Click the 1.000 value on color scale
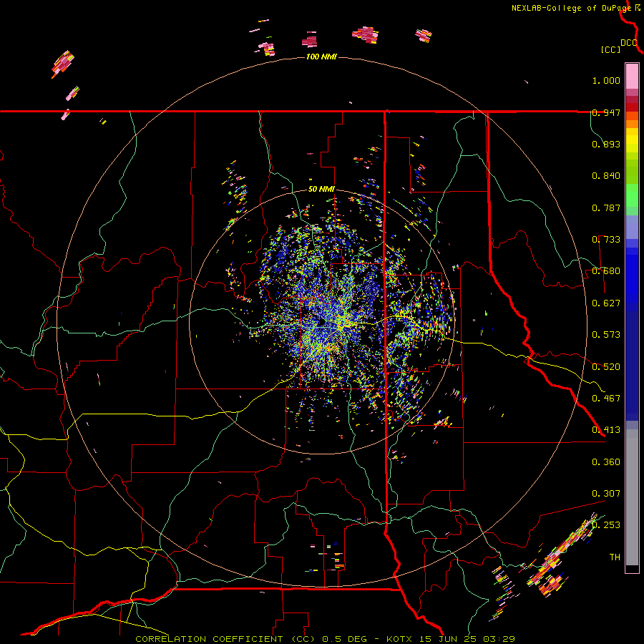 click(x=606, y=80)
